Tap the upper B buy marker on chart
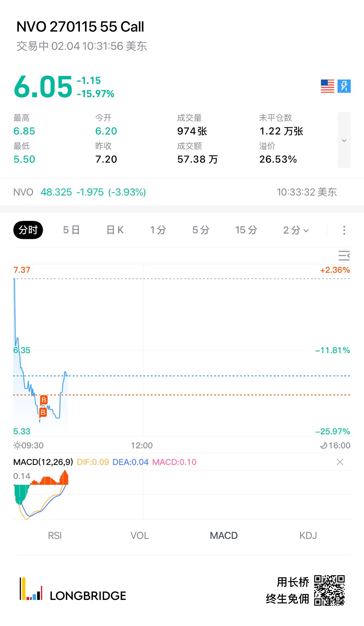The image size is (364, 626). [44, 400]
